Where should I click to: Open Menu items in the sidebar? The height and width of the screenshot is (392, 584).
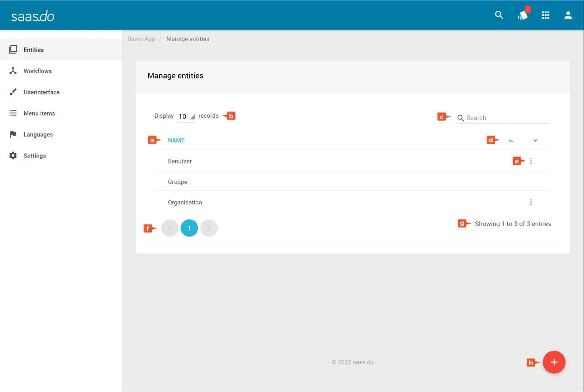coord(39,113)
